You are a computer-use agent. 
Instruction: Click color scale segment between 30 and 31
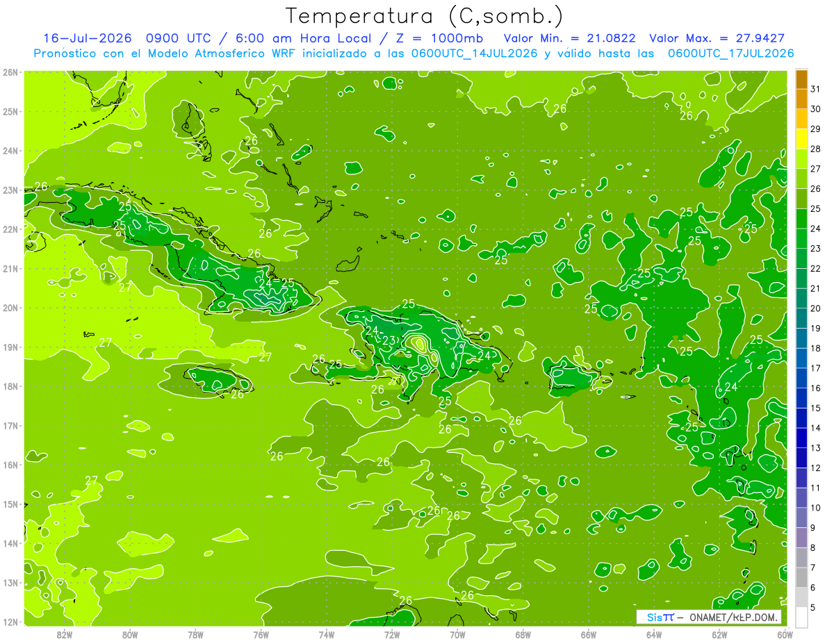pyautogui.click(x=801, y=100)
